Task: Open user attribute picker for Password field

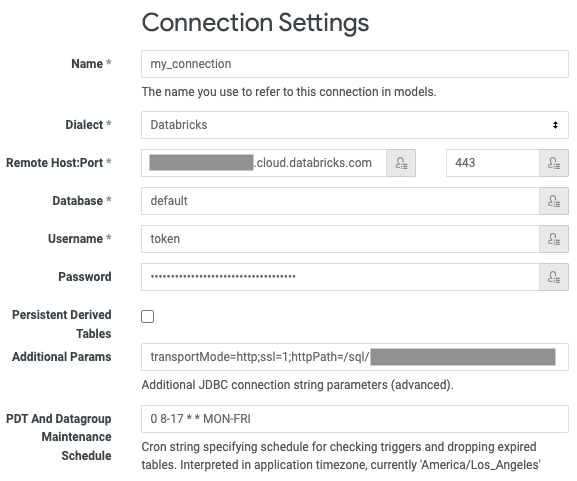Action: click(x=554, y=277)
